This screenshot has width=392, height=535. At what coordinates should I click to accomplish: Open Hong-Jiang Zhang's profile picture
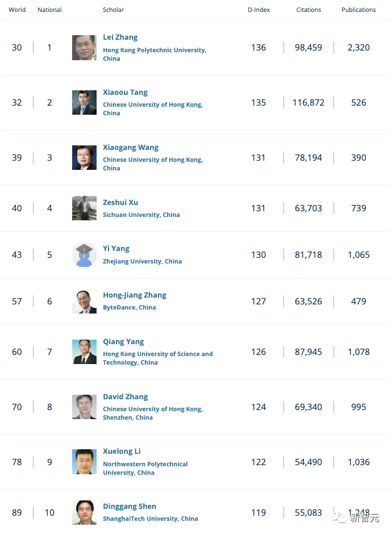[84, 302]
